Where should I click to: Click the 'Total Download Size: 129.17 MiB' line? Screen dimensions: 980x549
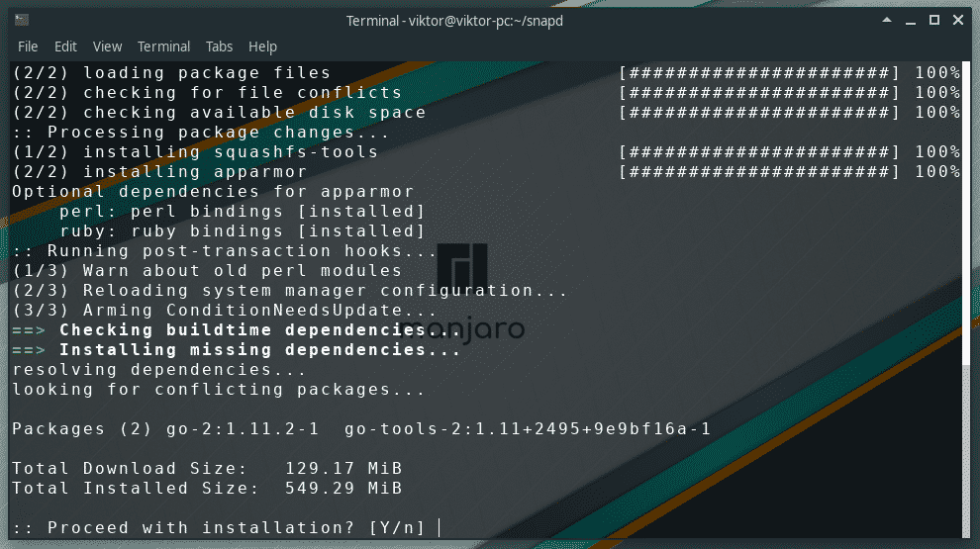[x=207, y=469]
